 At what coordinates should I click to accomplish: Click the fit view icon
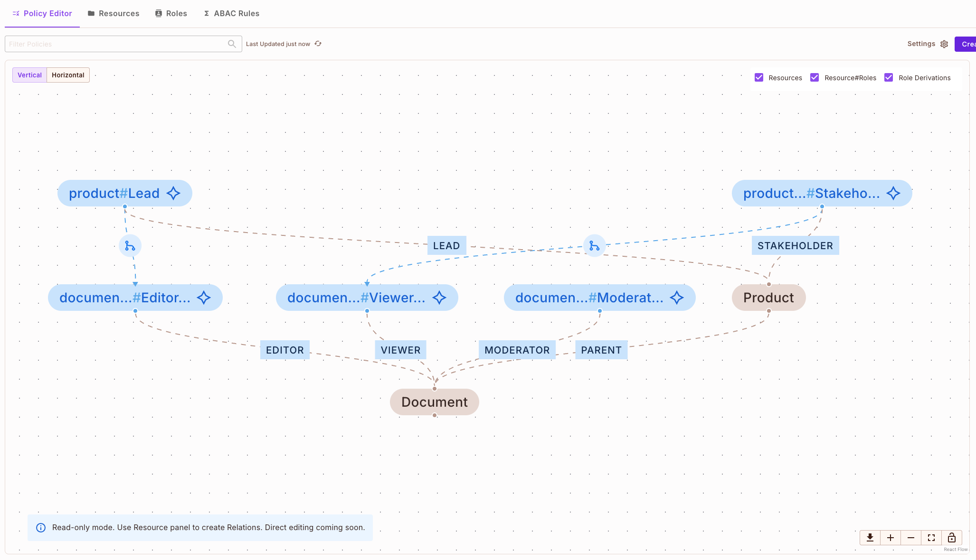pyautogui.click(x=931, y=538)
